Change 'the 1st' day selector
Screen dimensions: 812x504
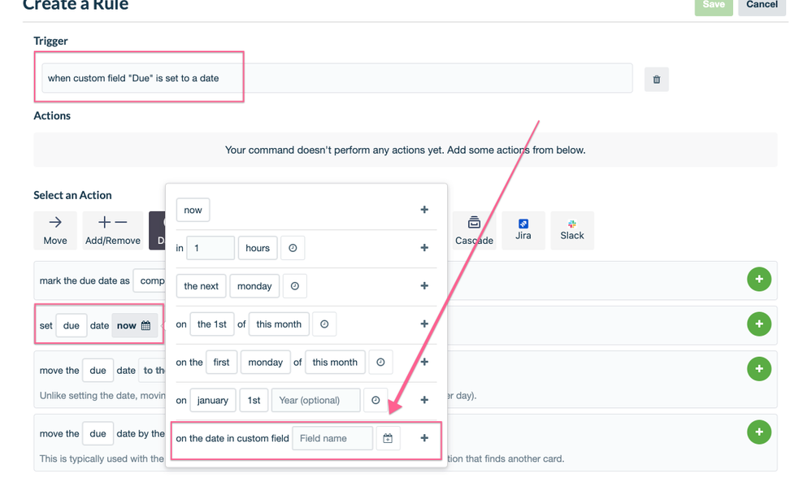pyautogui.click(x=212, y=324)
